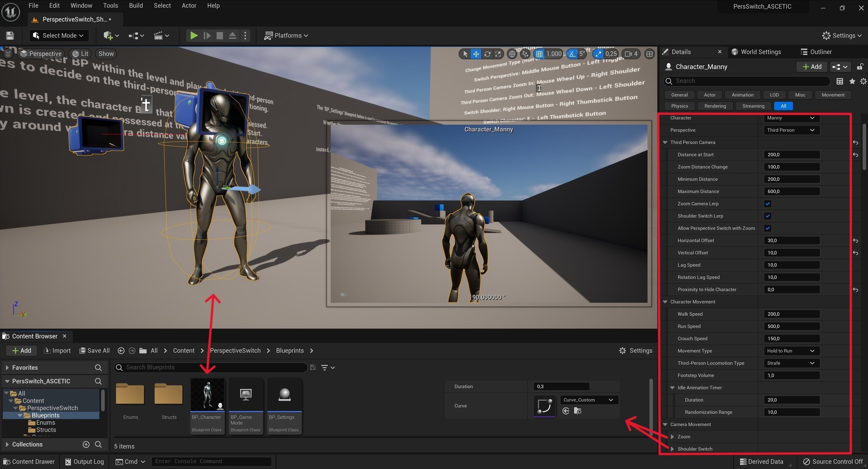This screenshot has width=868, height=469.
Task: Toggle the world/local coordinate system globe icon
Action: (x=512, y=54)
